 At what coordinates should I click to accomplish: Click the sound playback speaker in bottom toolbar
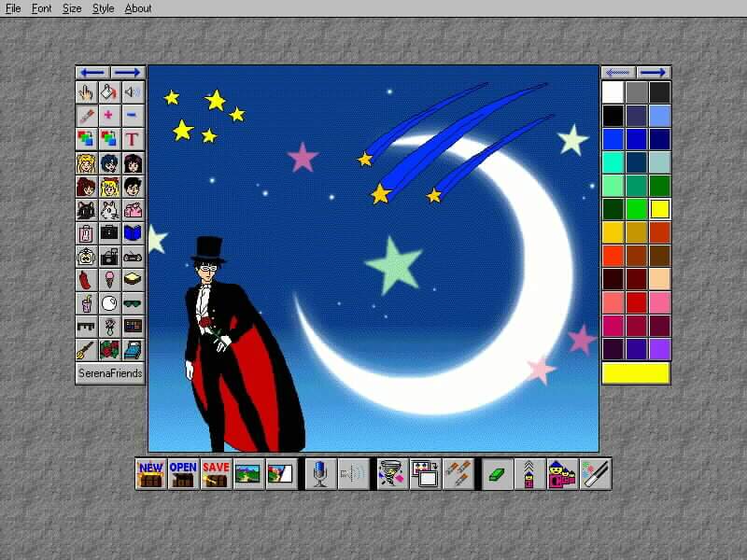[x=353, y=474]
